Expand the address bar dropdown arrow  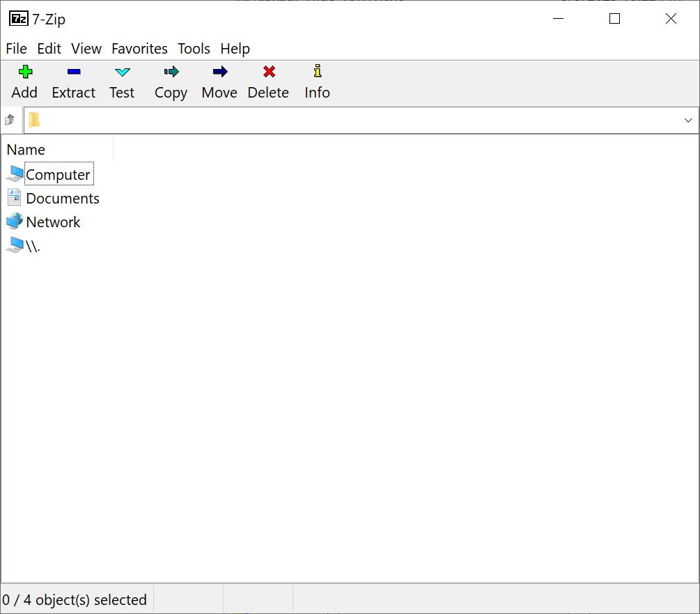pos(688,119)
